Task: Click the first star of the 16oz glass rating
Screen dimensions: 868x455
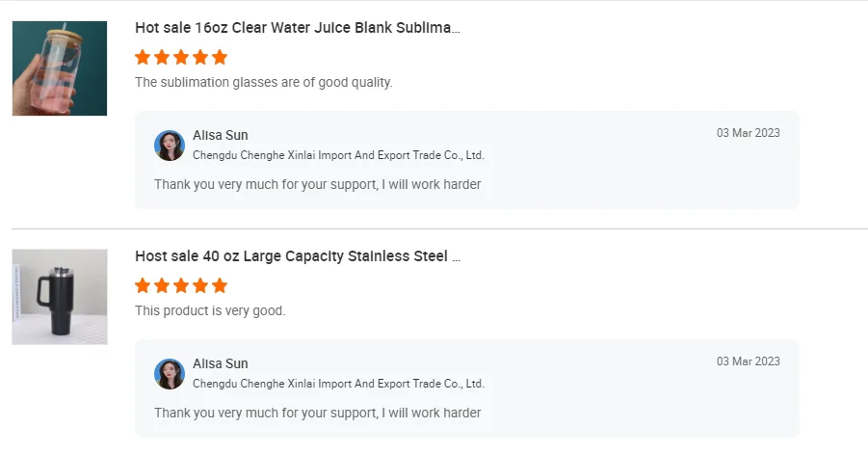Action: (143, 57)
